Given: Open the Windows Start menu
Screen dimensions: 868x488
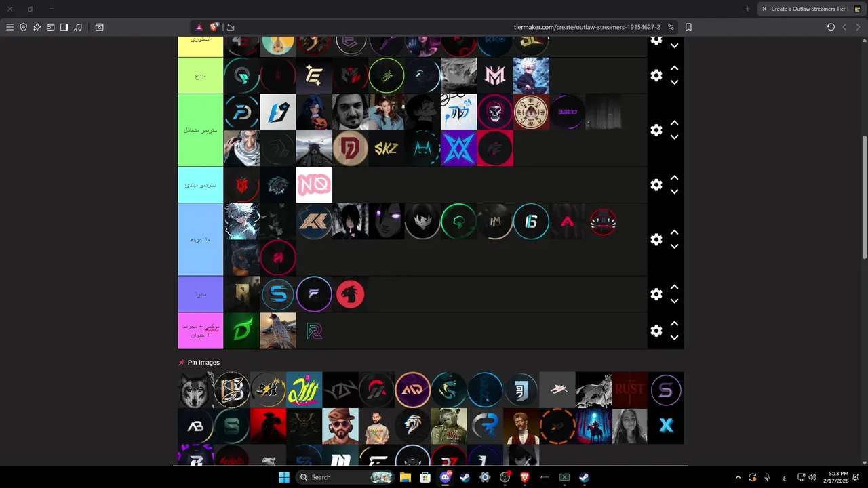Looking at the screenshot, I should [x=283, y=477].
